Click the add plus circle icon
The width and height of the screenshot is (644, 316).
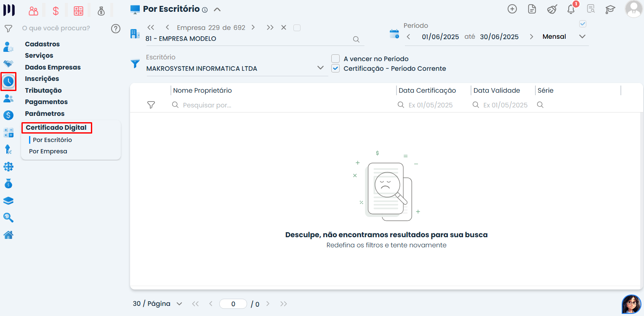512,9
